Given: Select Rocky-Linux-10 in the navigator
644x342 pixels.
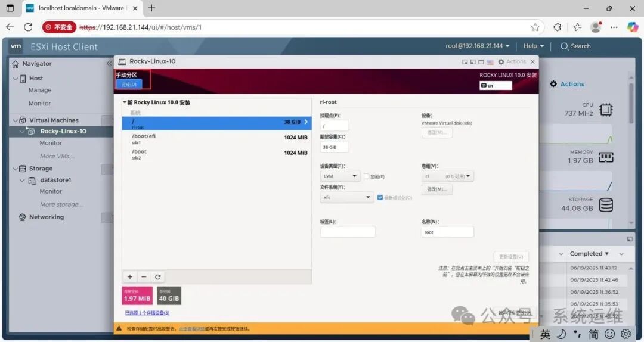Looking at the screenshot, I should coord(63,132).
